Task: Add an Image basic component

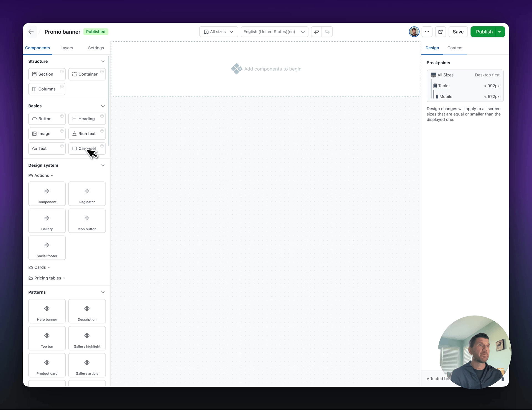Action: click(47, 134)
